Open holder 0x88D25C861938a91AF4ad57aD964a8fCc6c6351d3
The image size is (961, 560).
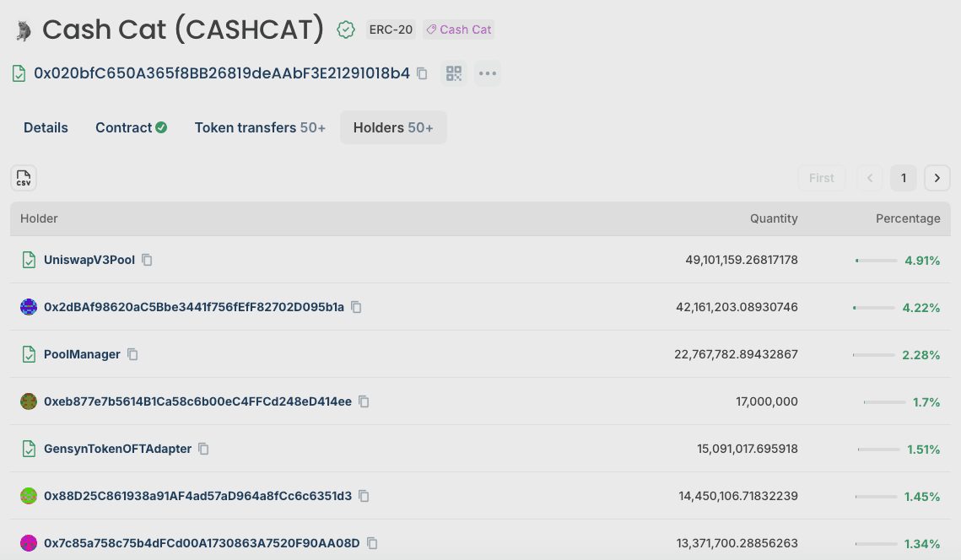(198, 496)
